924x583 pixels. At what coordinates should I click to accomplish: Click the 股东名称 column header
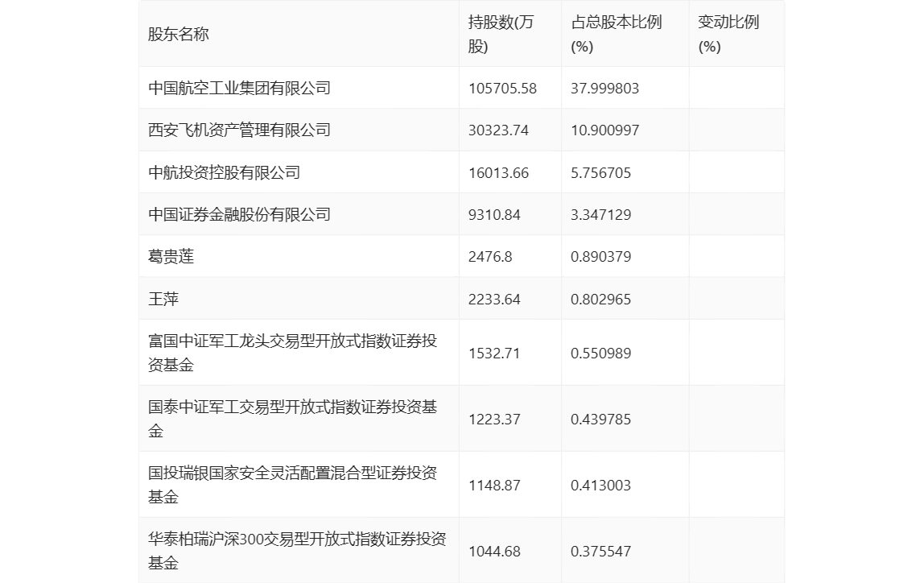[x=179, y=34]
